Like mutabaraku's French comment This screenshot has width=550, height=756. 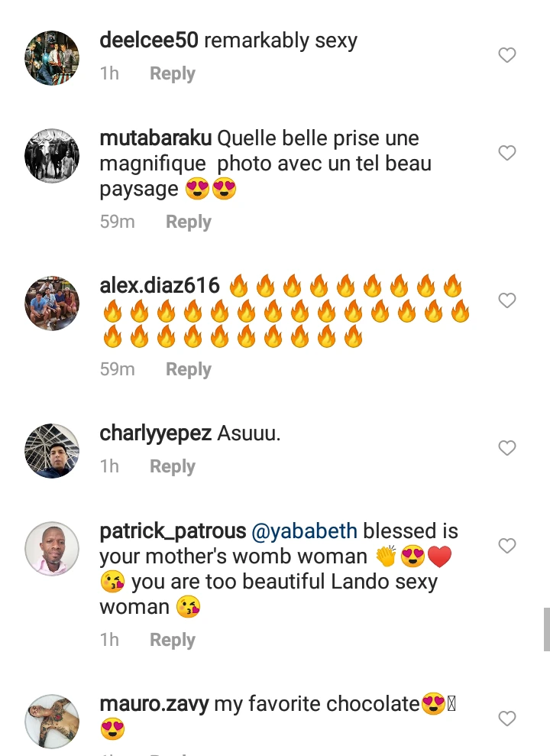coord(507,153)
